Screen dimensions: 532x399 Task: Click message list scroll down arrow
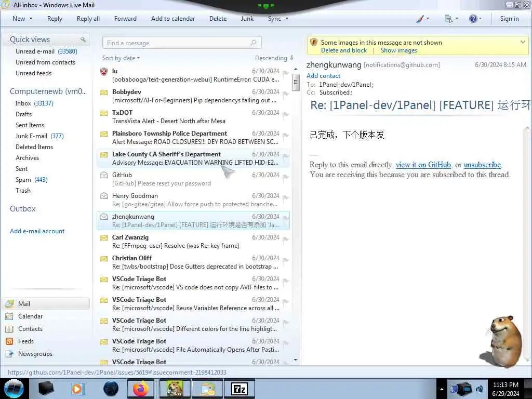tap(296, 360)
